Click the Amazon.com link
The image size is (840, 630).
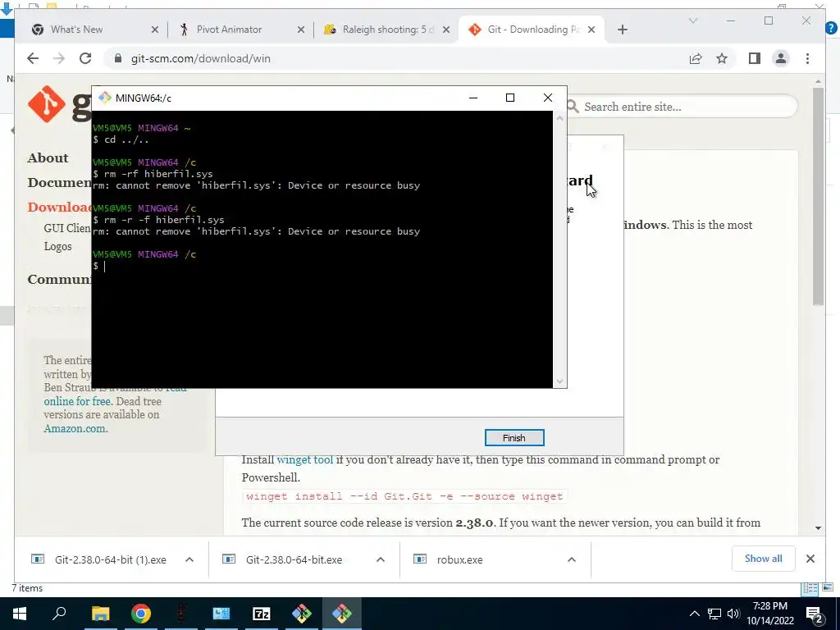coord(75,428)
